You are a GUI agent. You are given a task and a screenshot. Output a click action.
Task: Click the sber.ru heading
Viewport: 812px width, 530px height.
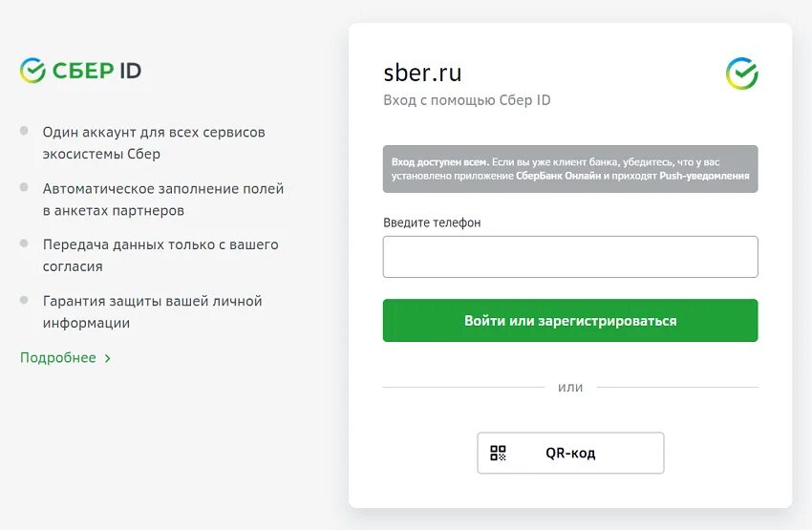[x=422, y=73]
